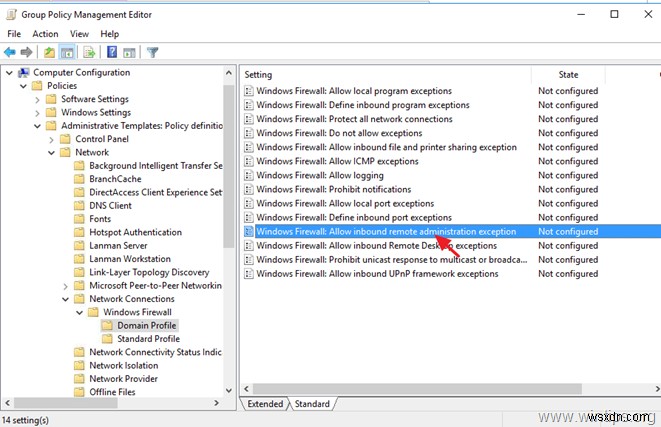
Task: Open the View menu
Action: pyautogui.click(x=79, y=34)
